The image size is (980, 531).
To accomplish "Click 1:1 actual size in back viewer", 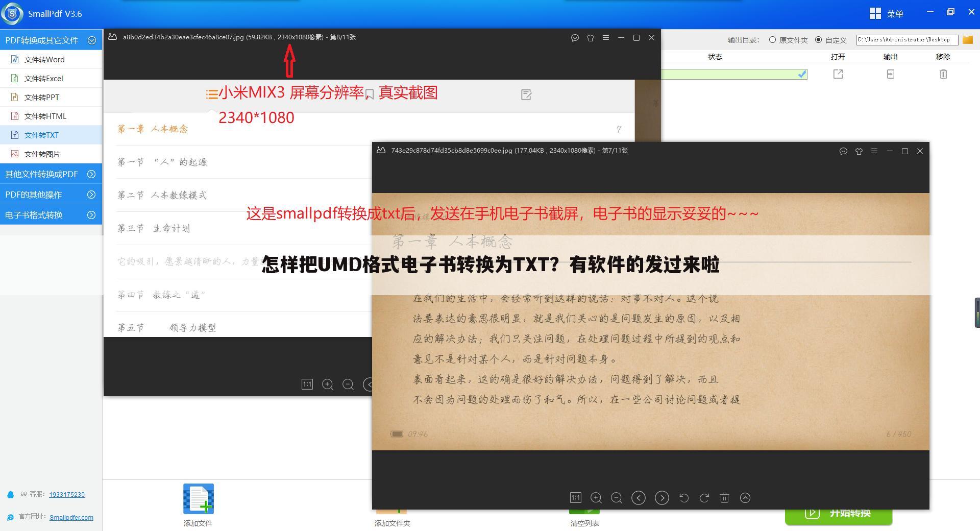I will tap(307, 384).
